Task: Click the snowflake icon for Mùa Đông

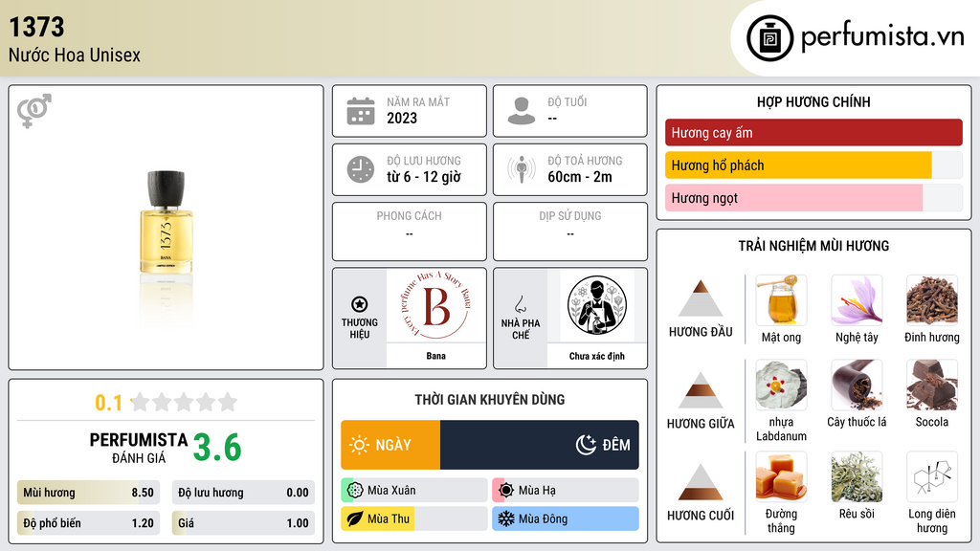Action: [506, 519]
